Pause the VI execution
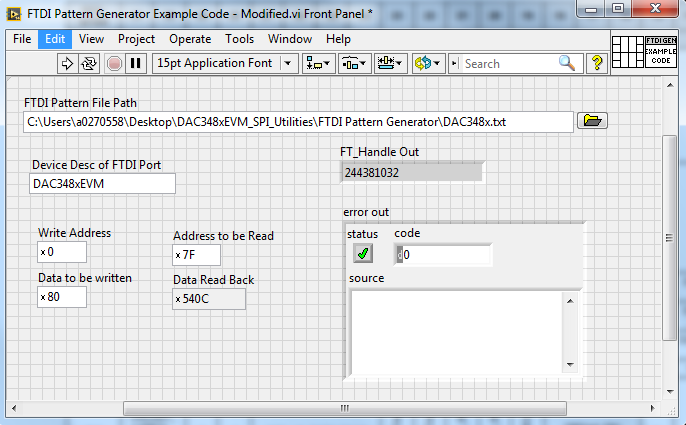 [136, 64]
